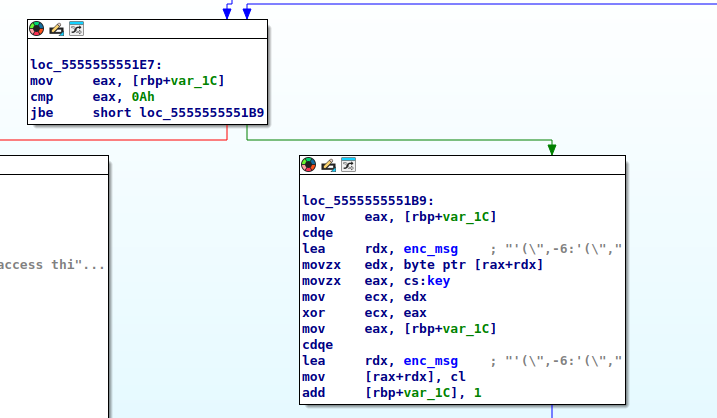Screen dimensions: 717x418
Task: Click the edit pencil icon in loc_5555555551E7 node
Action: pos(57,29)
